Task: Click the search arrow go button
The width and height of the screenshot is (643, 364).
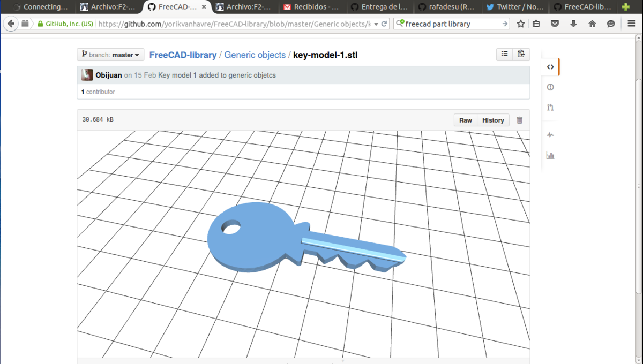Action: (x=505, y=24)
